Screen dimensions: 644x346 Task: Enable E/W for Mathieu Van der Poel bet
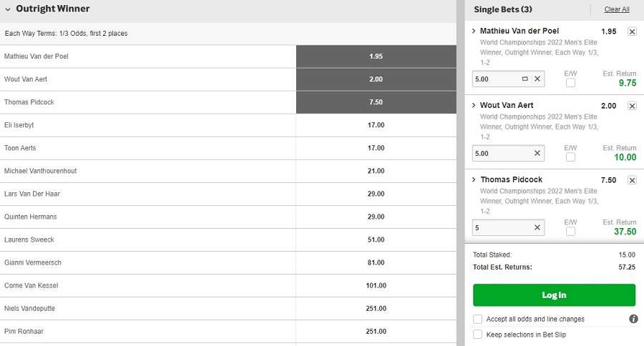(x=570, y=83)
